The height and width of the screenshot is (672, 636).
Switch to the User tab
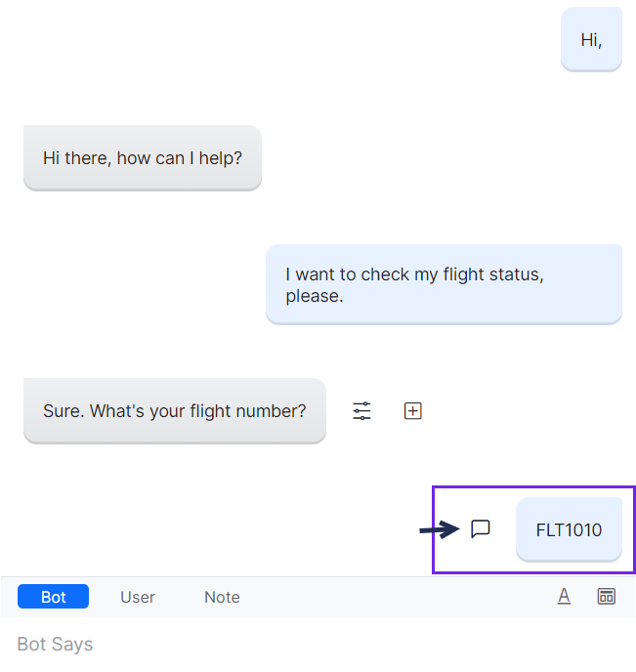tap(138, 597)
